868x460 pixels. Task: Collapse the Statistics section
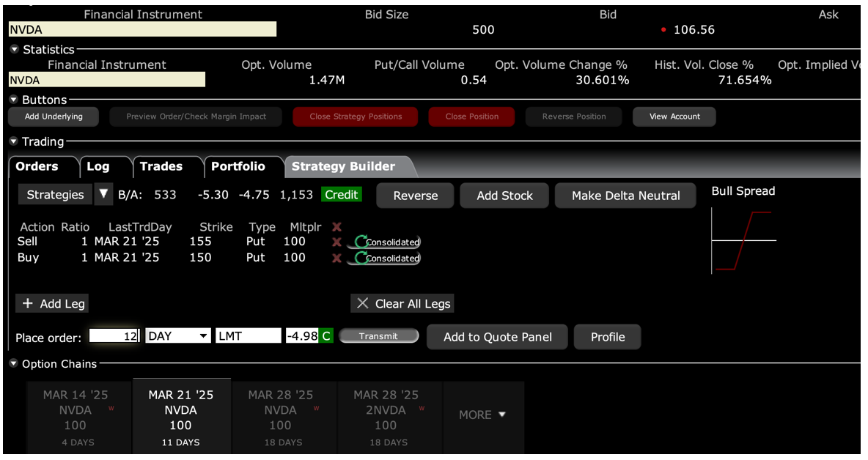[15, 50]
